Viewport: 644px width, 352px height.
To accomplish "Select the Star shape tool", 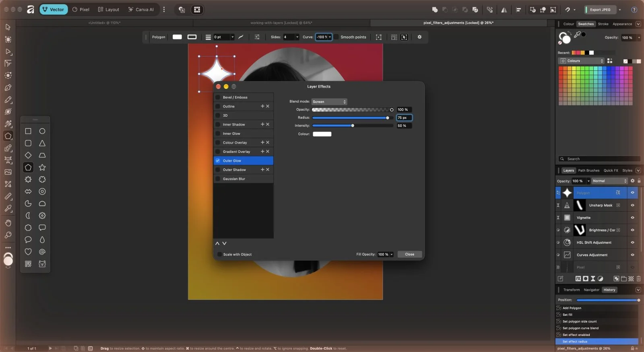I will [42, 167].
